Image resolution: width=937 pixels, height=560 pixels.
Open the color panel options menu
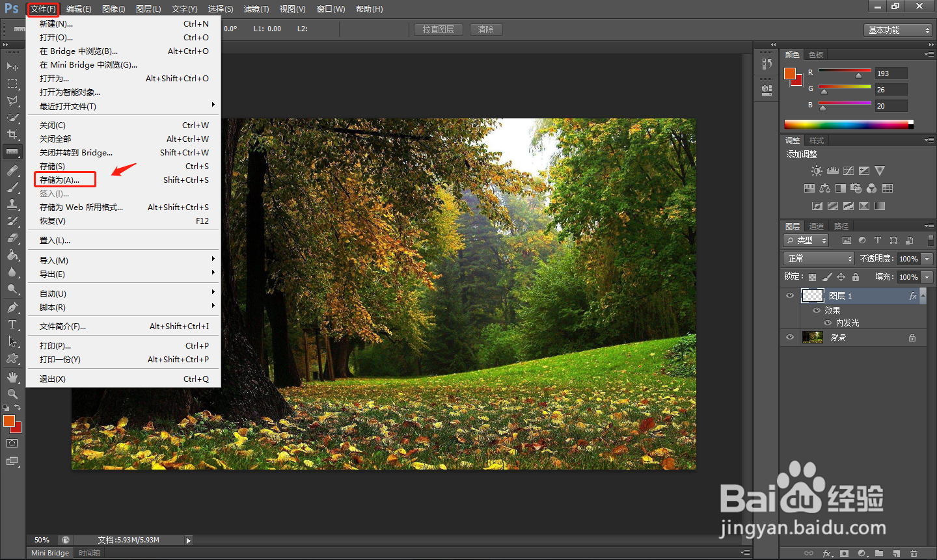coord(929,55)
